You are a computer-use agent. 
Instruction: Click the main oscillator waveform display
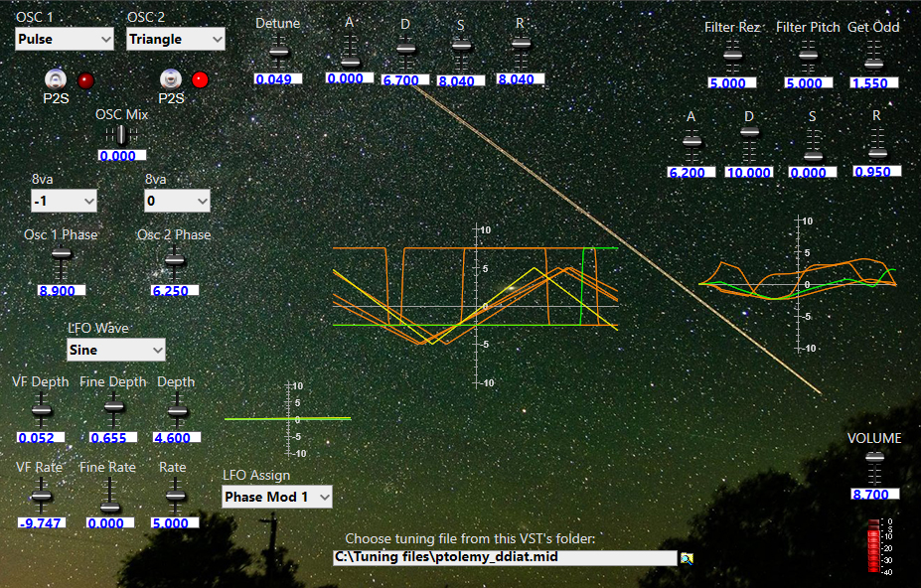(x=475, y=306)
